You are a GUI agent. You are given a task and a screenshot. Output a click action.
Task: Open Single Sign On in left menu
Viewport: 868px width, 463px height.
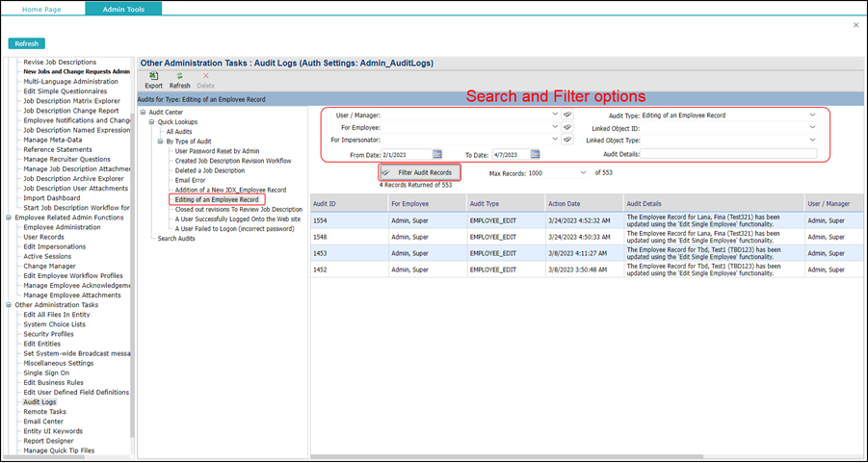(46, 373)
